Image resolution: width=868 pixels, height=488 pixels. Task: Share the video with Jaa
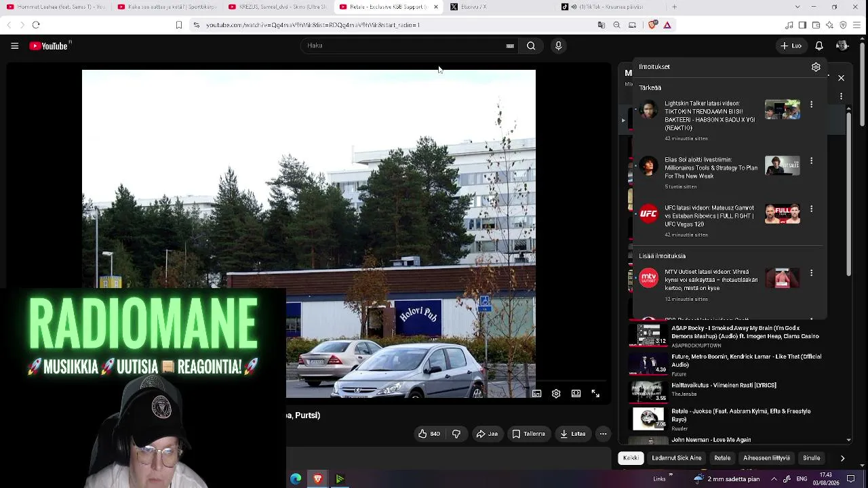[487, 434]
